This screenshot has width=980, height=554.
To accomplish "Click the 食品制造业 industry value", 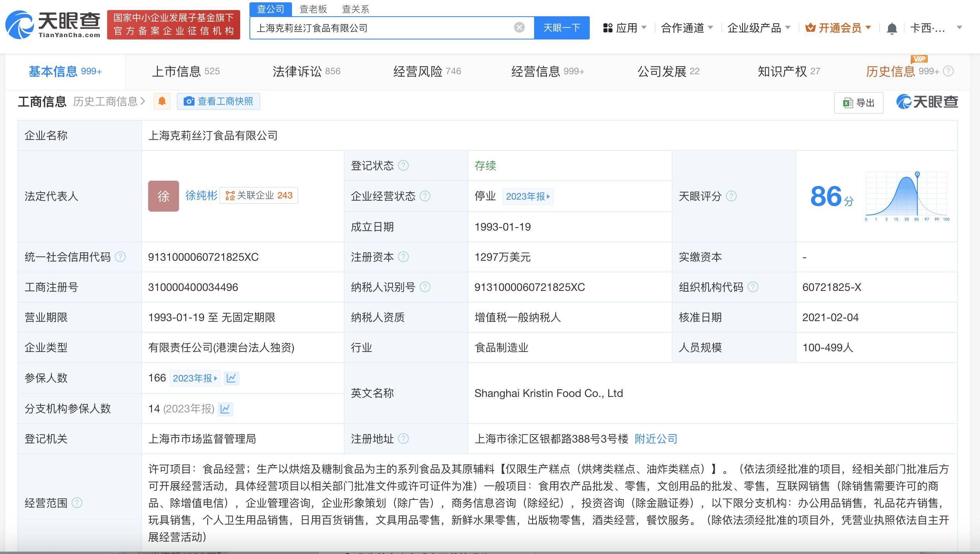I will point(501,347).
